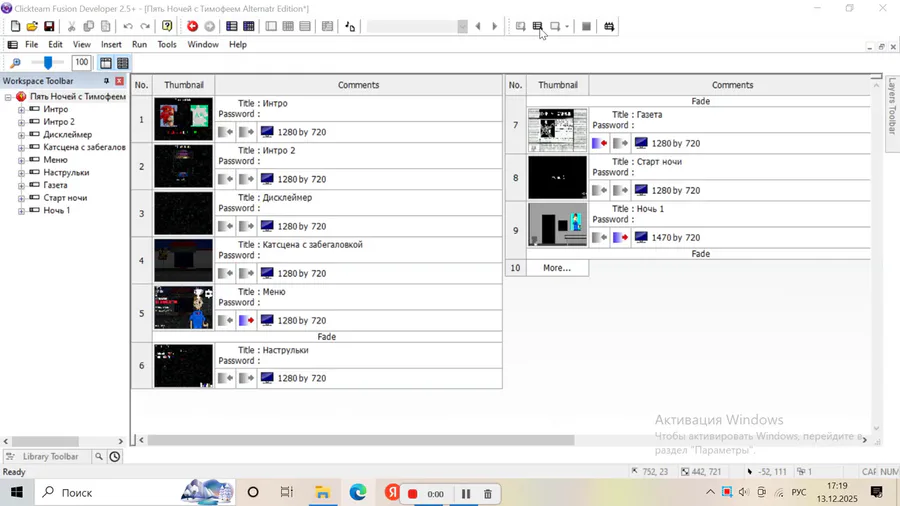This screenshot has height=506, width=900.
Task: Click More... to add frame 10
Action: point(557,268)
